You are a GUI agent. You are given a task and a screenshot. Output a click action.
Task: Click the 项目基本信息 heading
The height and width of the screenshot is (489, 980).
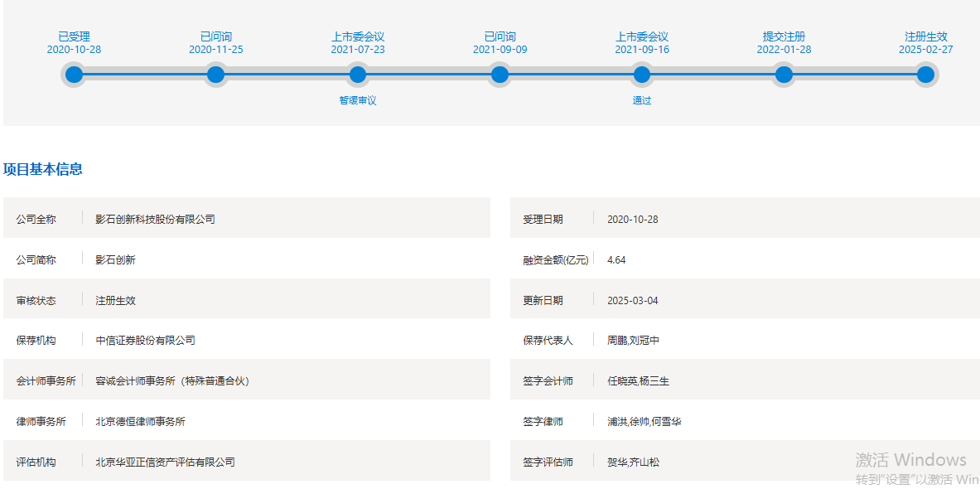click(43, 169)
